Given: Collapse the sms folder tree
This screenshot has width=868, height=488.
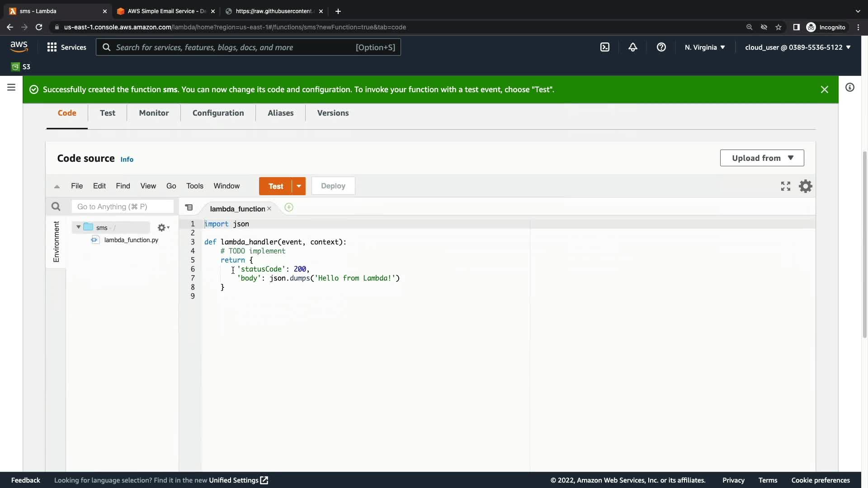Looking at the screenshot, I should (x=79, y=227).
